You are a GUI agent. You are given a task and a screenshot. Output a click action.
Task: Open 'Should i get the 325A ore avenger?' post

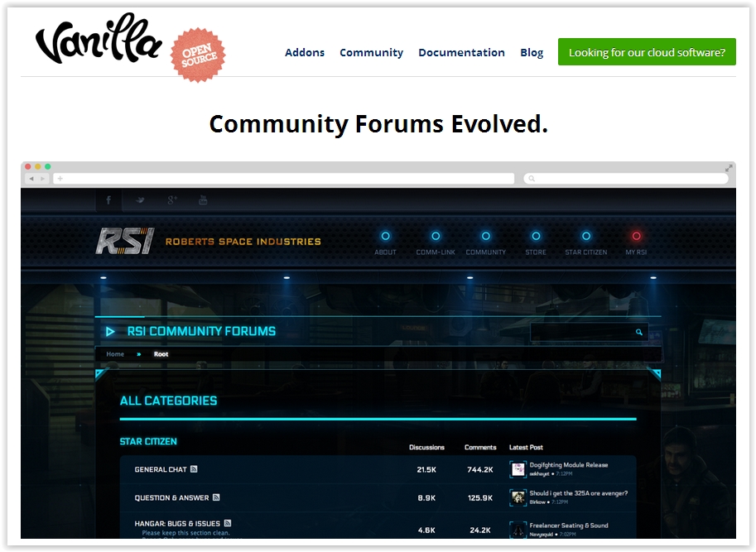579,493
